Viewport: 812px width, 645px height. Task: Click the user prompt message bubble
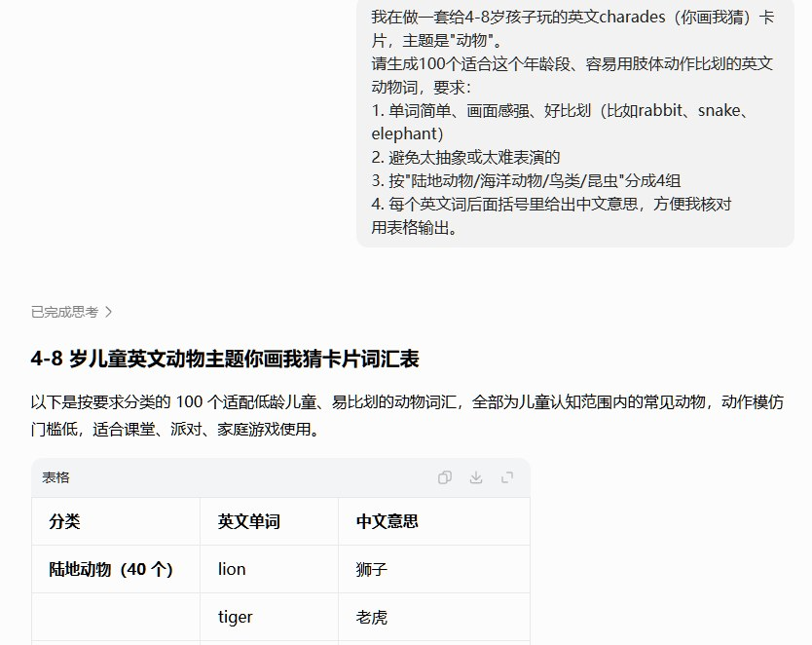point(575,122)
